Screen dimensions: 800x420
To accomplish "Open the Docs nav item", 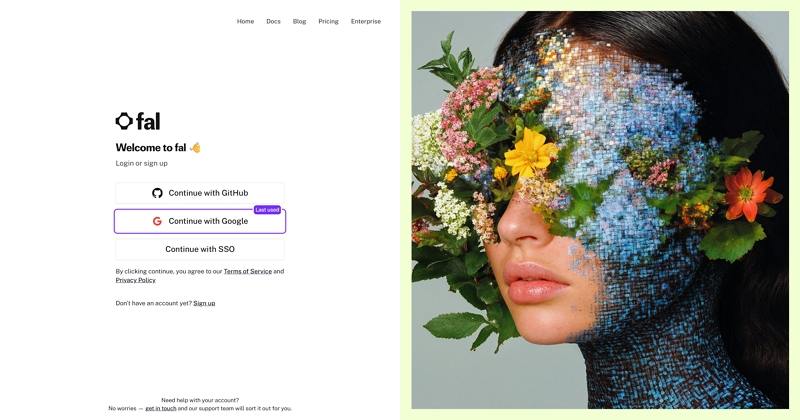I will [273, 21].
